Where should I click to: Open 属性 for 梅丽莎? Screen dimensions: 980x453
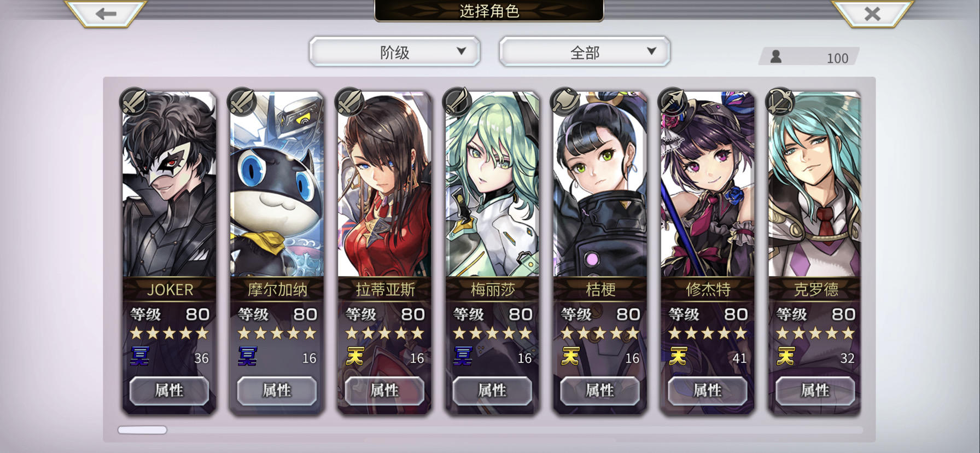click(492, 391)
